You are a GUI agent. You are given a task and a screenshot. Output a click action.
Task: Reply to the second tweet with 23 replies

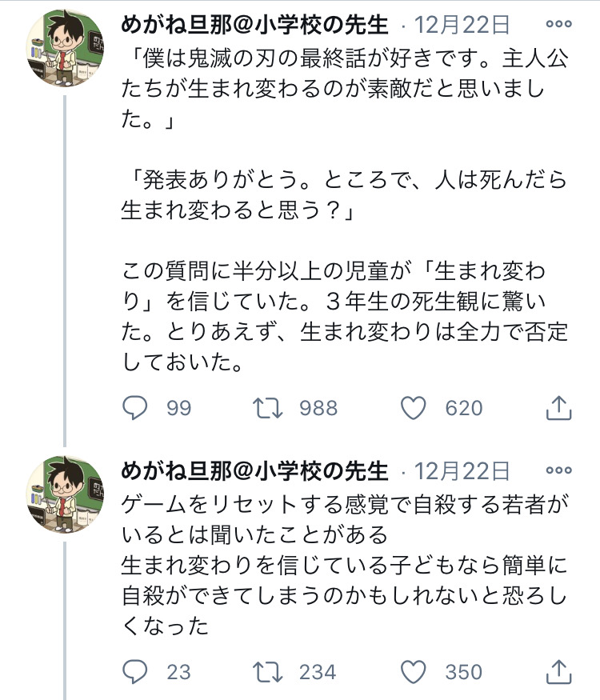click(137, 671)
